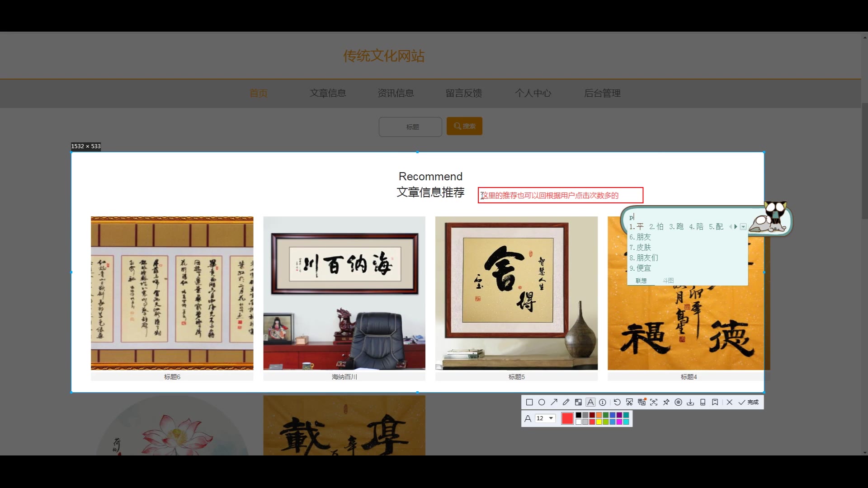
Task: Choose IME candidate 2.怕
Action: click(656, 227)
